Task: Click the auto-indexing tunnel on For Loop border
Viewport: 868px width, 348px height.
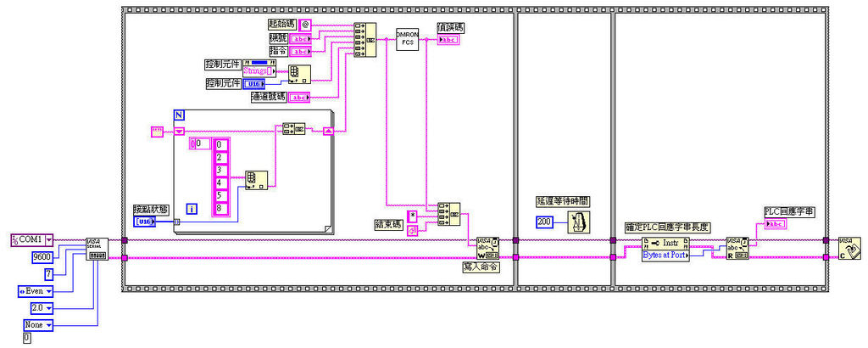Action: click(x=176, y=222)
